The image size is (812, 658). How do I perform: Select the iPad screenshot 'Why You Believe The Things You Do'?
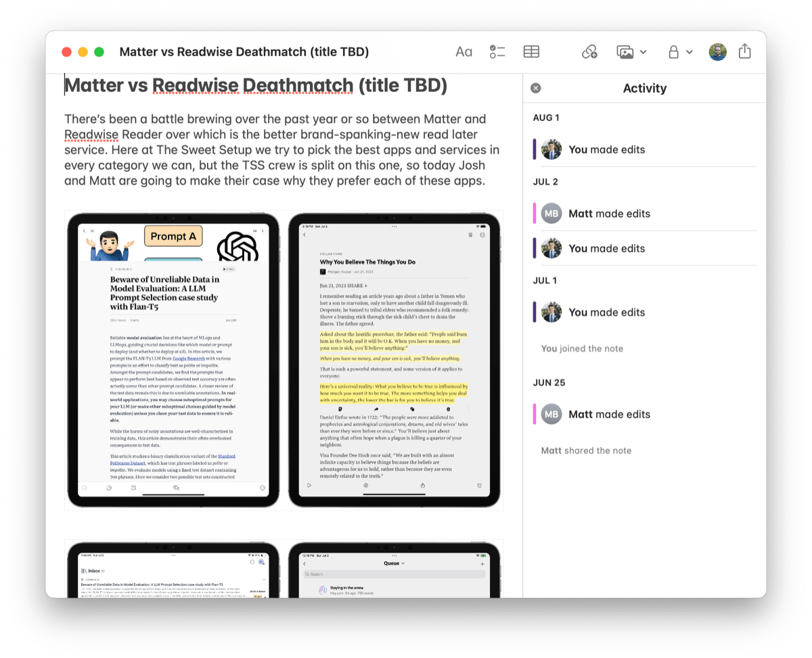pyautogui.click(x=394, y=360)
